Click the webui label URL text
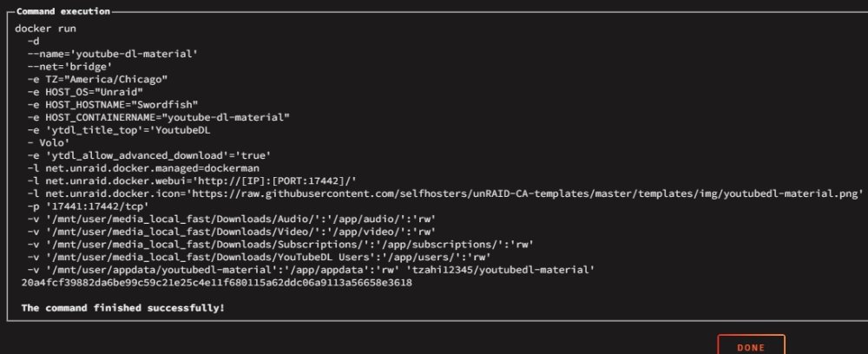Viewport: 868px width, 354px height. point(272,181)
